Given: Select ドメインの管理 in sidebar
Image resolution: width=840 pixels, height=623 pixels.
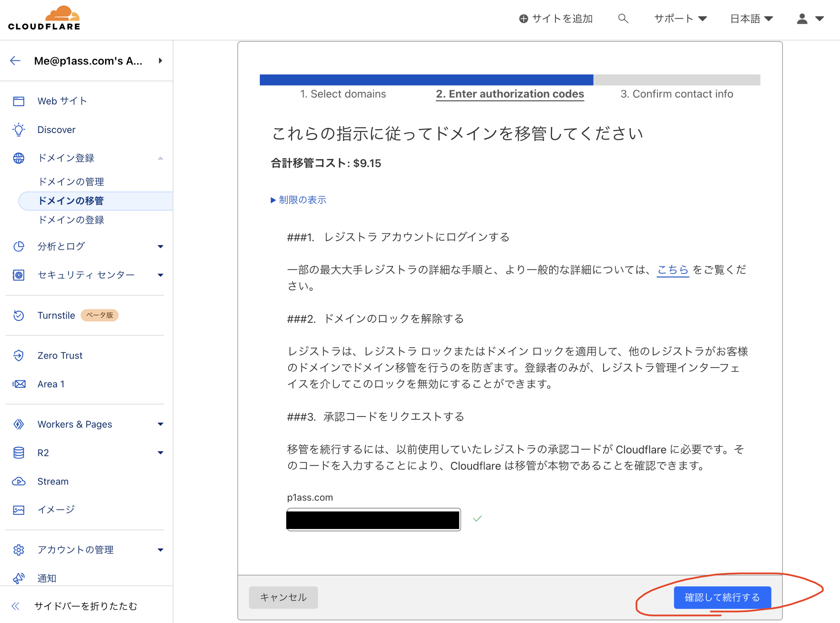Looking at the screenshot, I should coord(71,182).
